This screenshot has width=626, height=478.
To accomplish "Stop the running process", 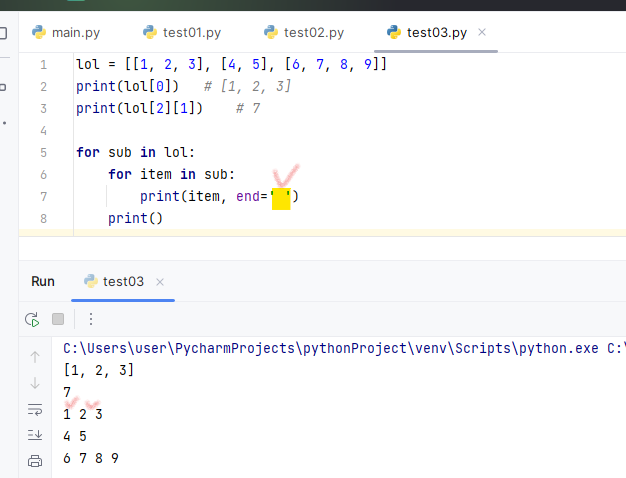I will click(58, 319).
